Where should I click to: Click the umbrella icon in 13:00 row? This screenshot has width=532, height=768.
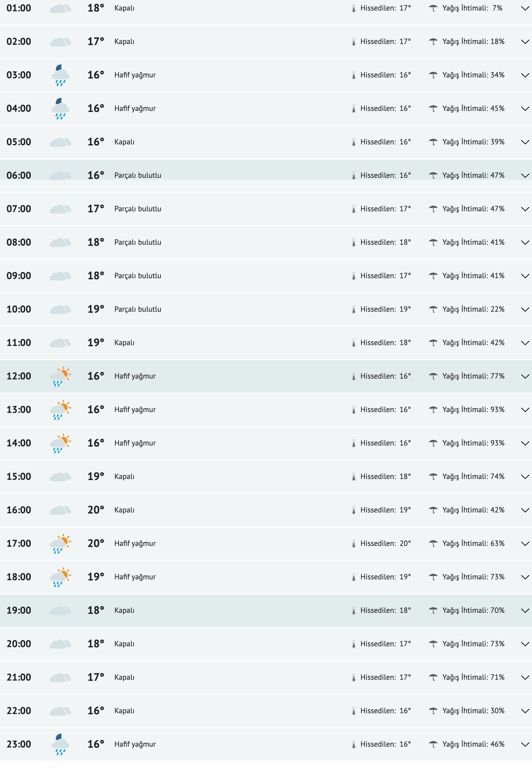tap(433, 410)
